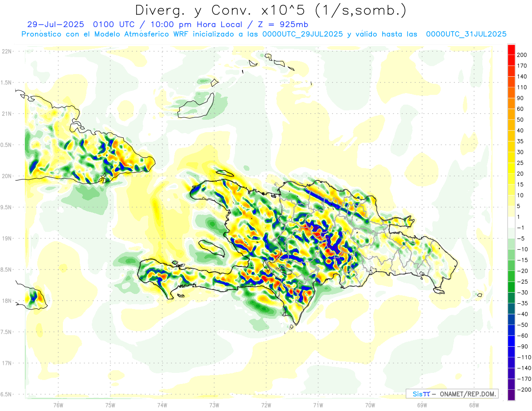Click the '8.5N' latitude label
This screenshot has height=411, width=532.
(6, 270)
